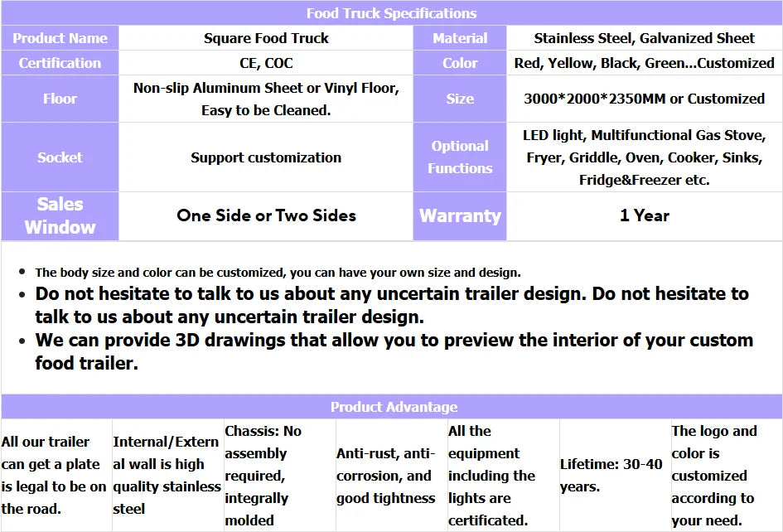783x532 pixels.
Task: Click the Socket label cell
Action: coord(59,157)
